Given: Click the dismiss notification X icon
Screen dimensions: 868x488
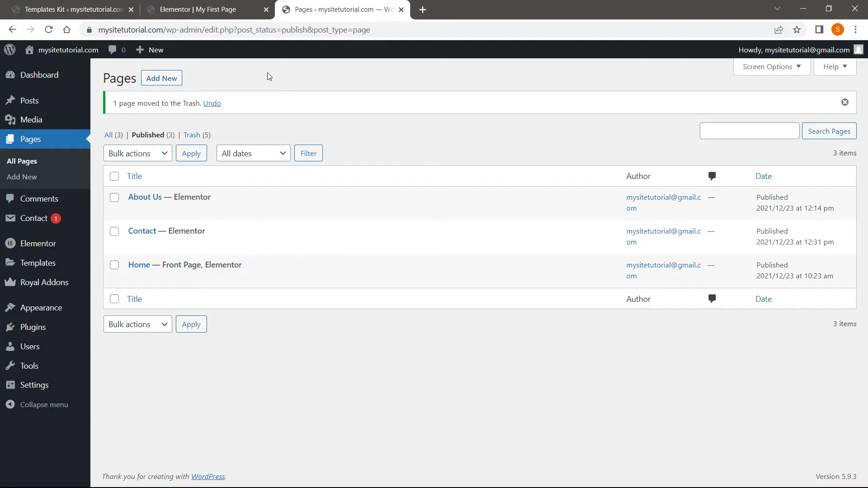Looking at the screenshot, I should [845, 103].
